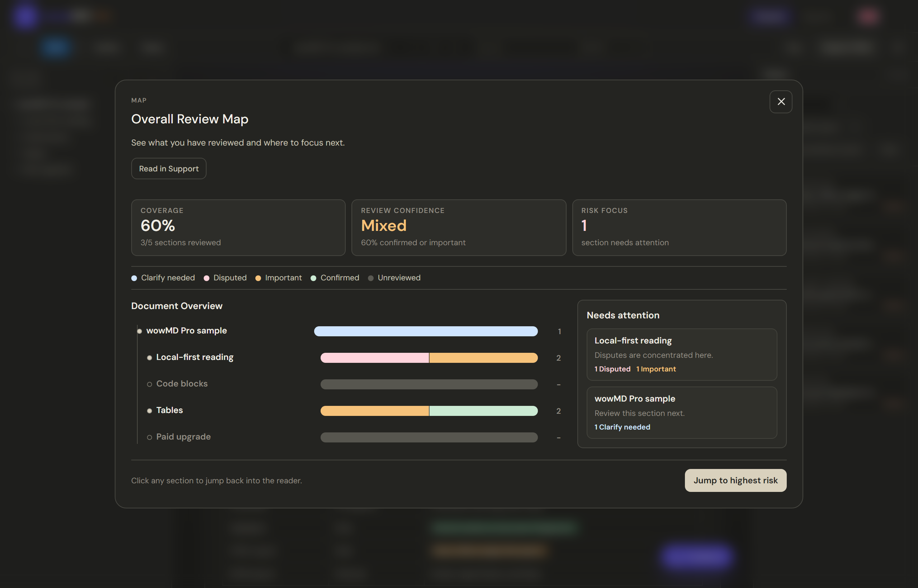This screenshot has height=588, width=918.
Task: Click the hollow bullet beside Paid upgrade
Action: coord(149,437)
